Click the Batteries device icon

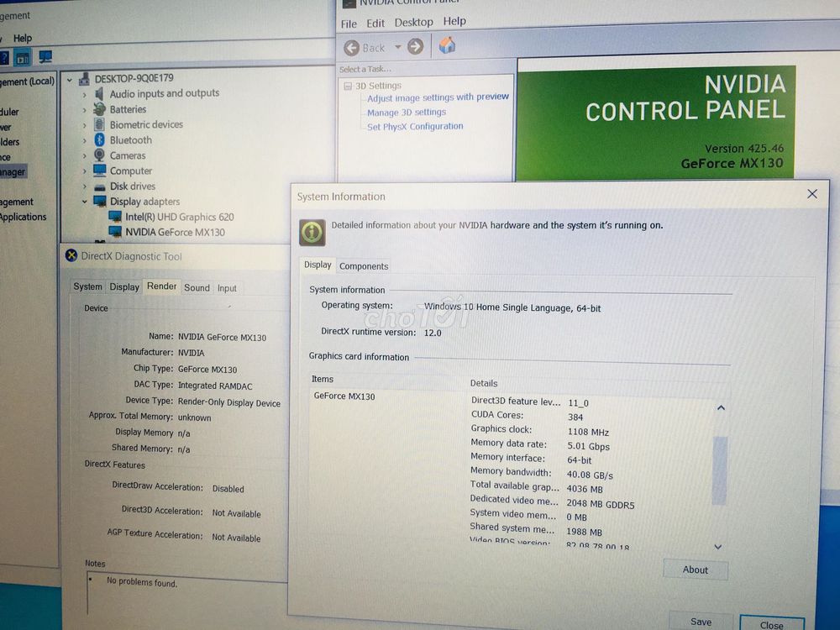99,109
